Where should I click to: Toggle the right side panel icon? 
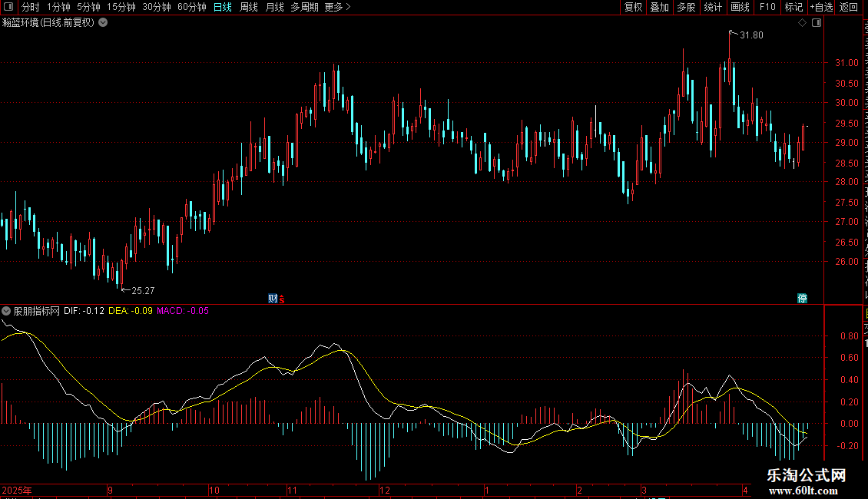[x=817, y=23]
